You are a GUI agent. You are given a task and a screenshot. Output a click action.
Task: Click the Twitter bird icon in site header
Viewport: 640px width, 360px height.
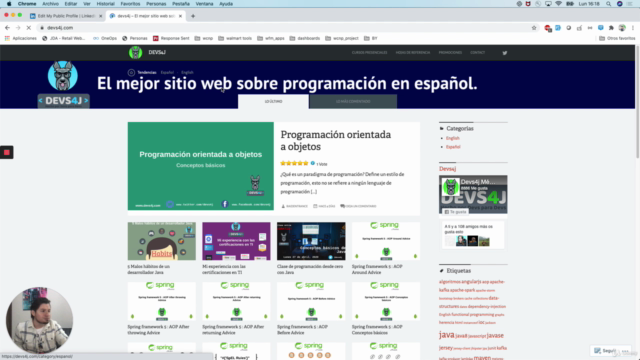click(x=505, y=53)
